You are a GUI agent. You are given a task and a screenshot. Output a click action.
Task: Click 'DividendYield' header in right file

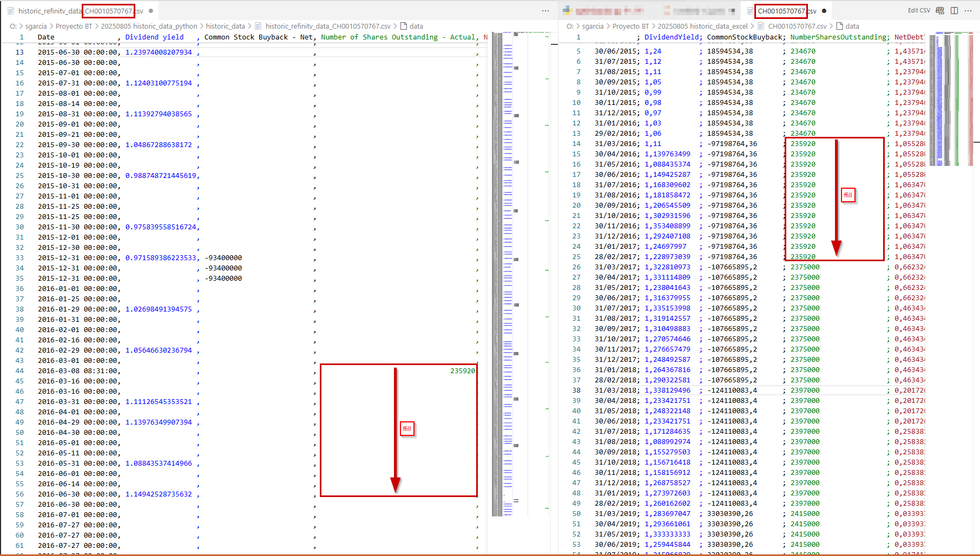pos(672,37)
